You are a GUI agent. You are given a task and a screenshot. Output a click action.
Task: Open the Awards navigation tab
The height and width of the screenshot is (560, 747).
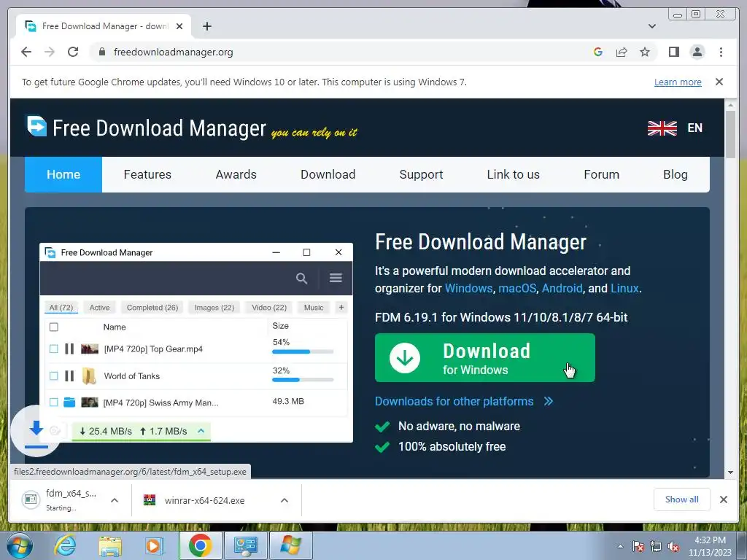point(236,174)
